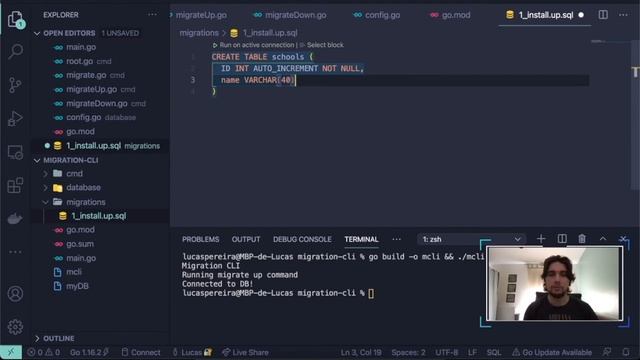Open the Run and Debug view

(x=16, y=118)
